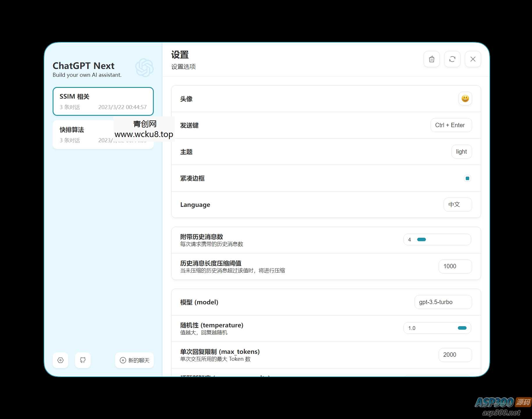Open the settings gear icon
532x419 pixels.
tap(60, 360)
